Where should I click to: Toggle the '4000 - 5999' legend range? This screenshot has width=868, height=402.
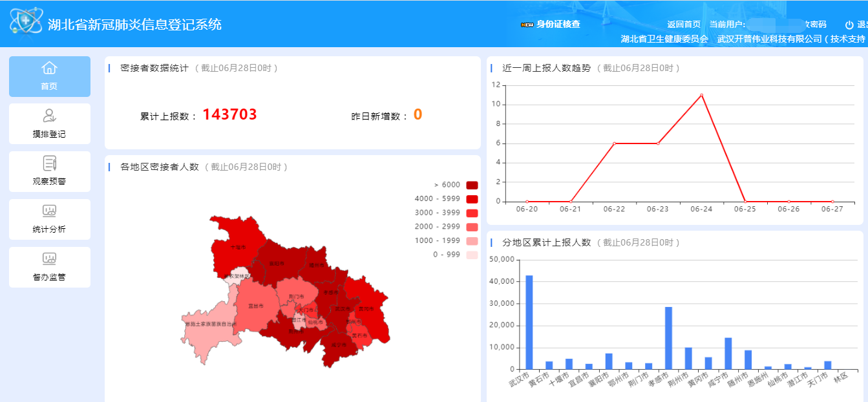[x=471, y=199]
